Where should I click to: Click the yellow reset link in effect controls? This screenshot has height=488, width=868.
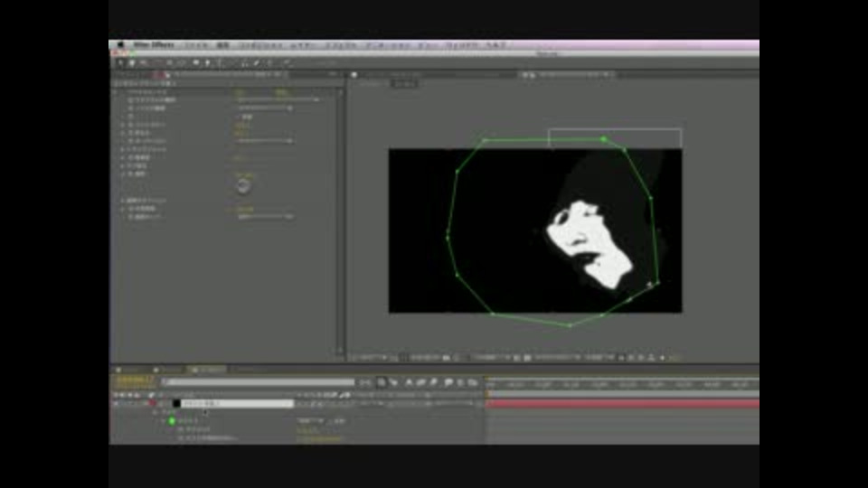241,91
